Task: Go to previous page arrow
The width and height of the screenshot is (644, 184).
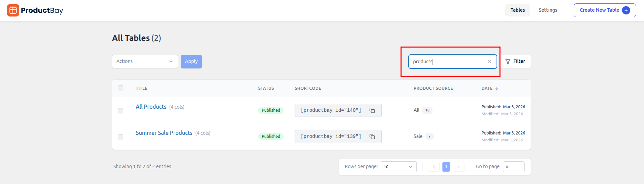Action: pyautogui.click(x=434, y=167)
